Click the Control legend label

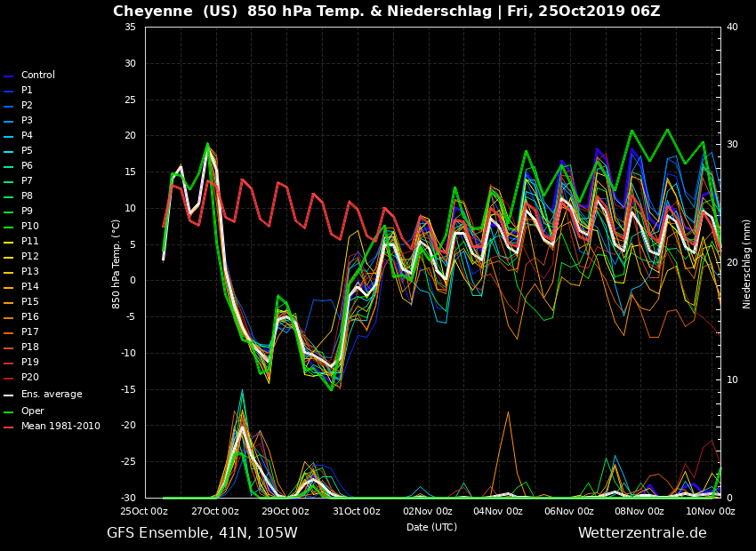[x=38, y=76]
